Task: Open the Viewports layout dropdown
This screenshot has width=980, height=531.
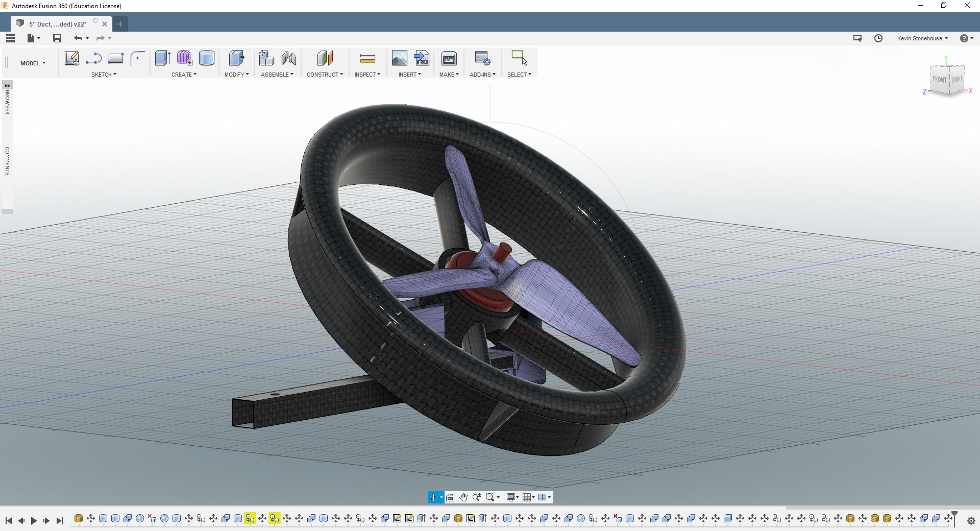Action: click(545, 497)
